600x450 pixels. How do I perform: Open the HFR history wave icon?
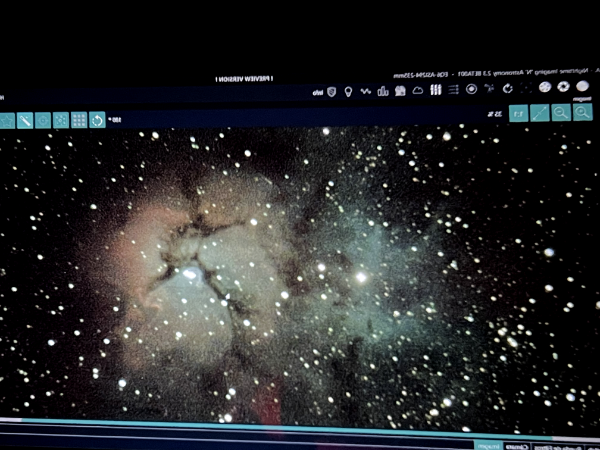[x=365, y=91]
